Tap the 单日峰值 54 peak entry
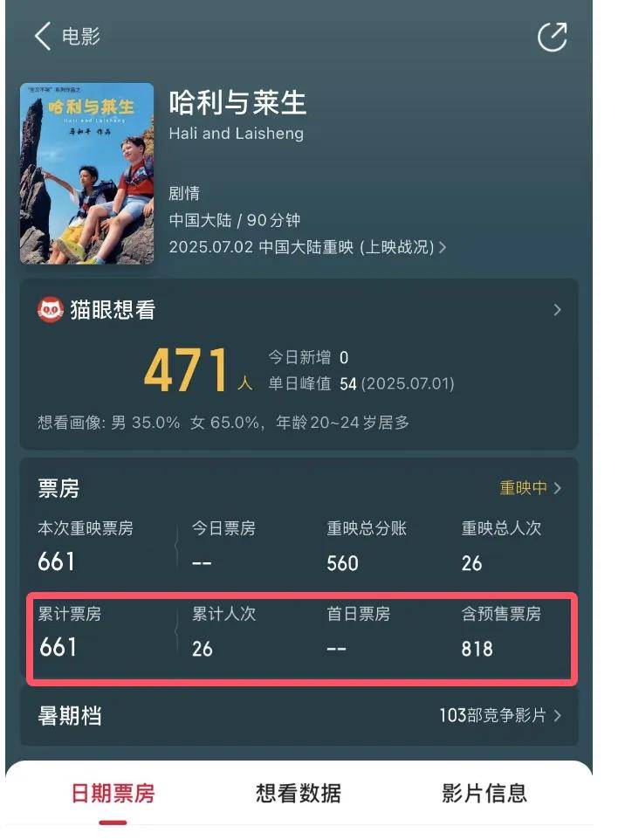The image size is (625, 840). [x=361, y=383]
